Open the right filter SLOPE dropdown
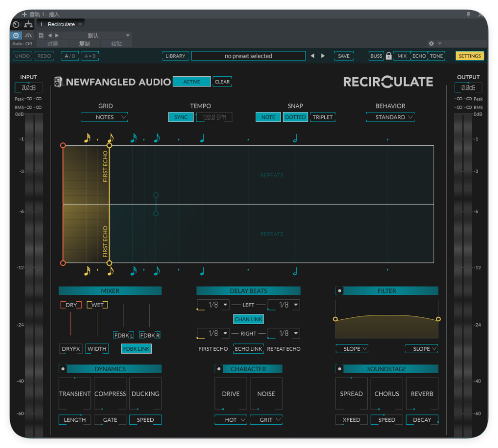Viewport: 498px width, 448px height. click(422, 349)
